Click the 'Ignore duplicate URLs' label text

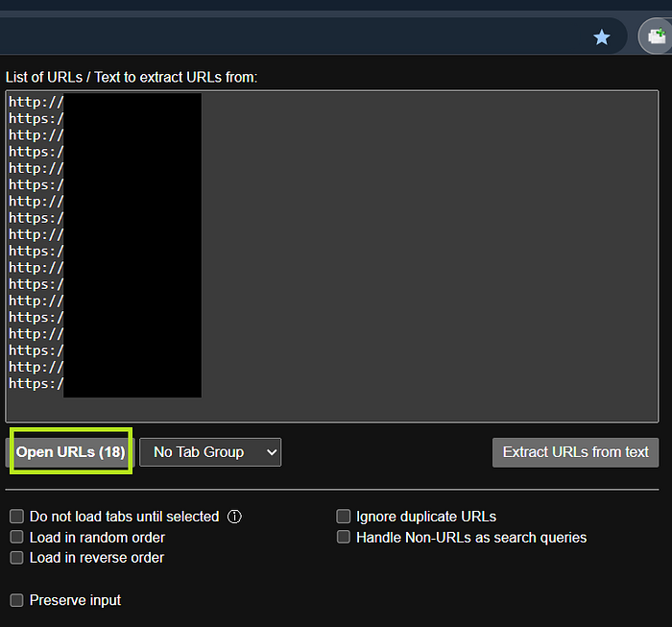tap(426, 517)
